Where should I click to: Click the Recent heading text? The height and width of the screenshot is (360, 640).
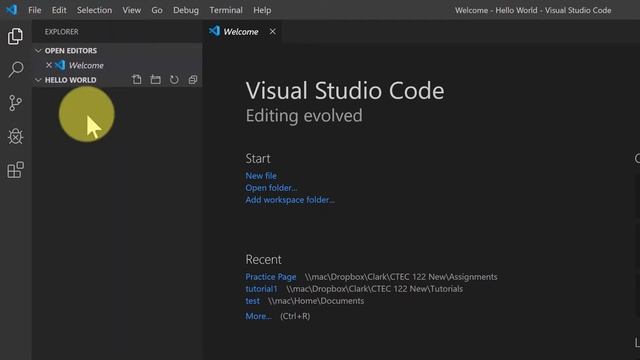263,260
